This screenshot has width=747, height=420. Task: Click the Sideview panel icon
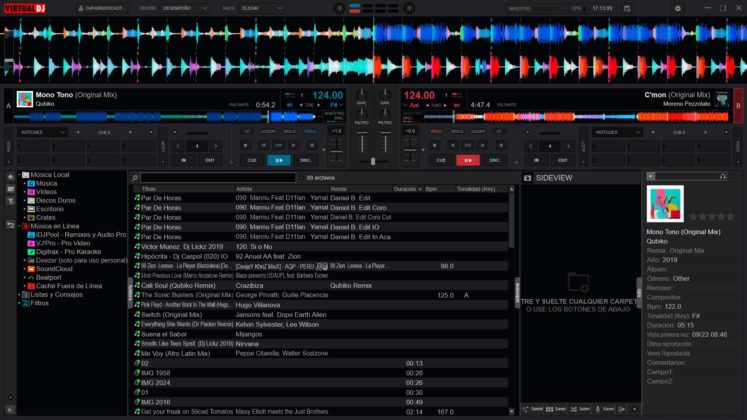pos(527,178)
